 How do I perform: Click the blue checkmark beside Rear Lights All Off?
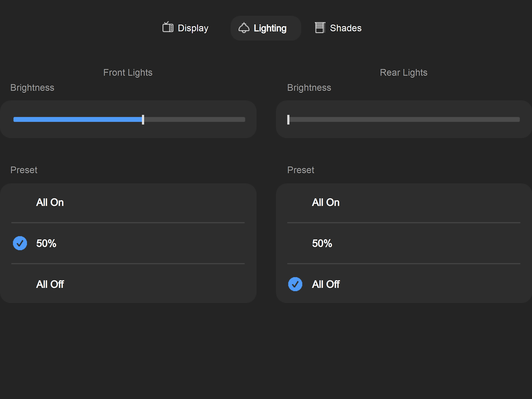click(295, 284)
